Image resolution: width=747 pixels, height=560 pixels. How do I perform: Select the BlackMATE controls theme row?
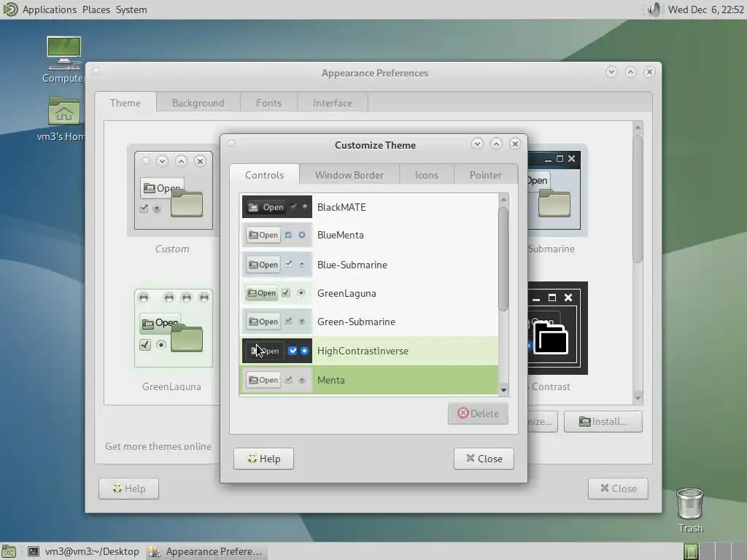(x=368, y=207)
